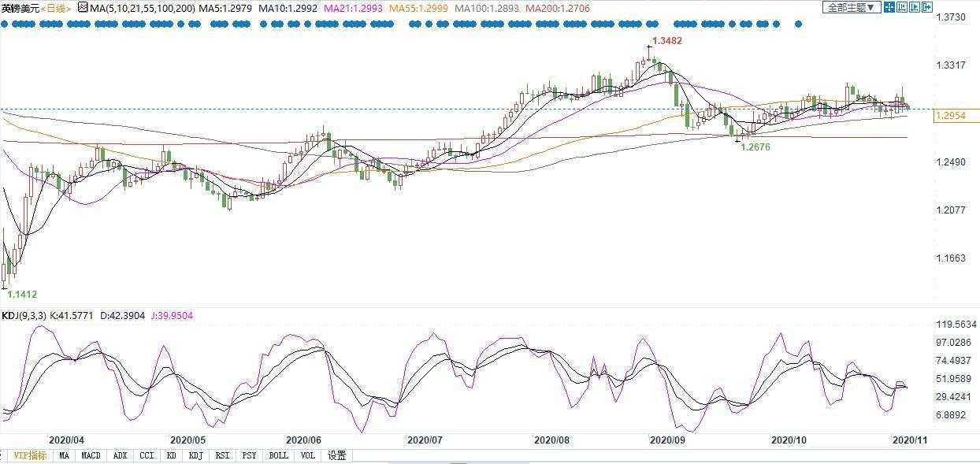Click the KDJ(9,3,3) indicator label
Image resolution: width=980 pixels, height=464 pixels.
pos(24,316)
